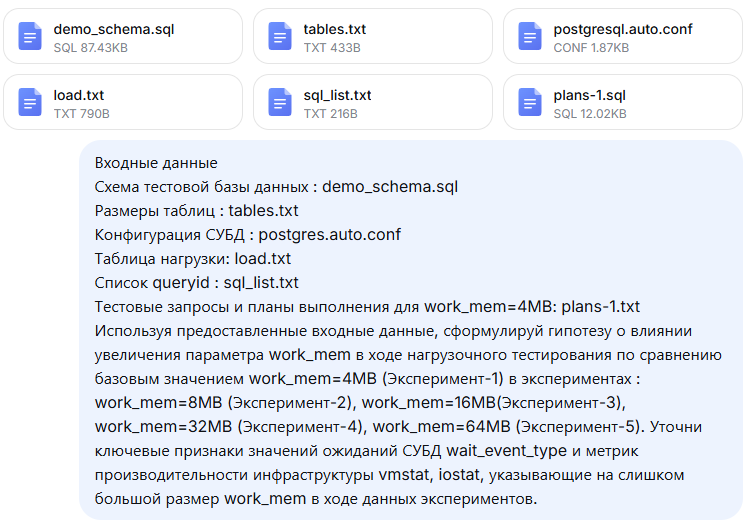Click the load.txt document icon

30,102
